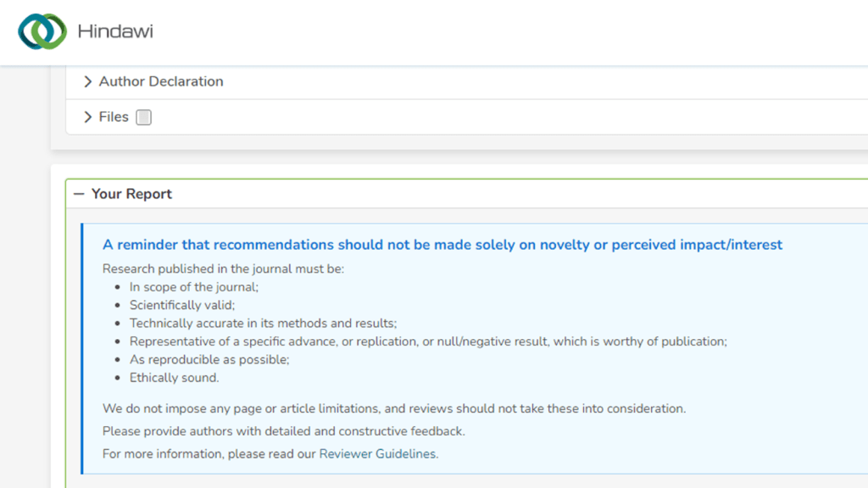The height and width of the screenshot is (488, 868).
Task: Select the "In scope of the journal" bullet
Action: tap(194, 287)
